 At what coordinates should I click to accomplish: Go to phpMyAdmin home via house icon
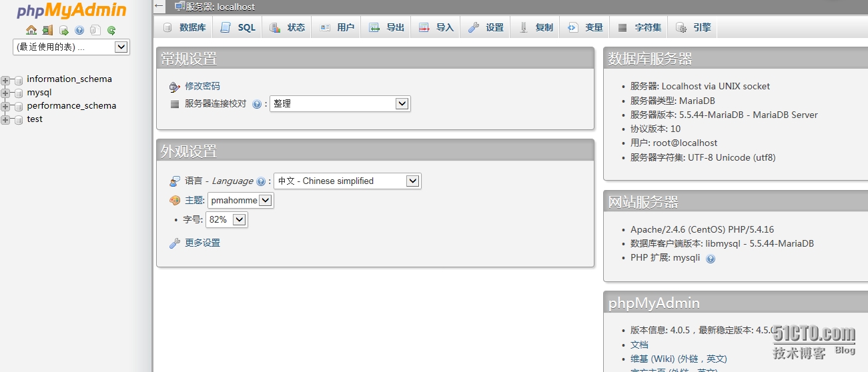tap(31, 30)
